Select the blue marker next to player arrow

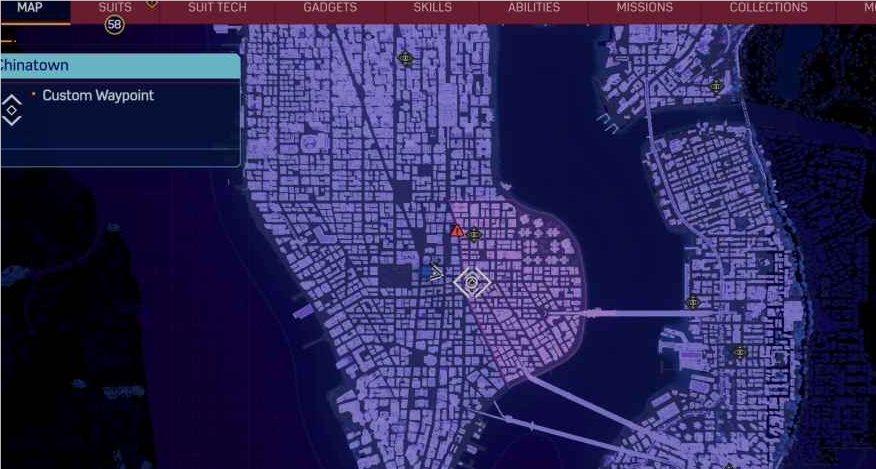pyautogui.click(x=425, y=272)
